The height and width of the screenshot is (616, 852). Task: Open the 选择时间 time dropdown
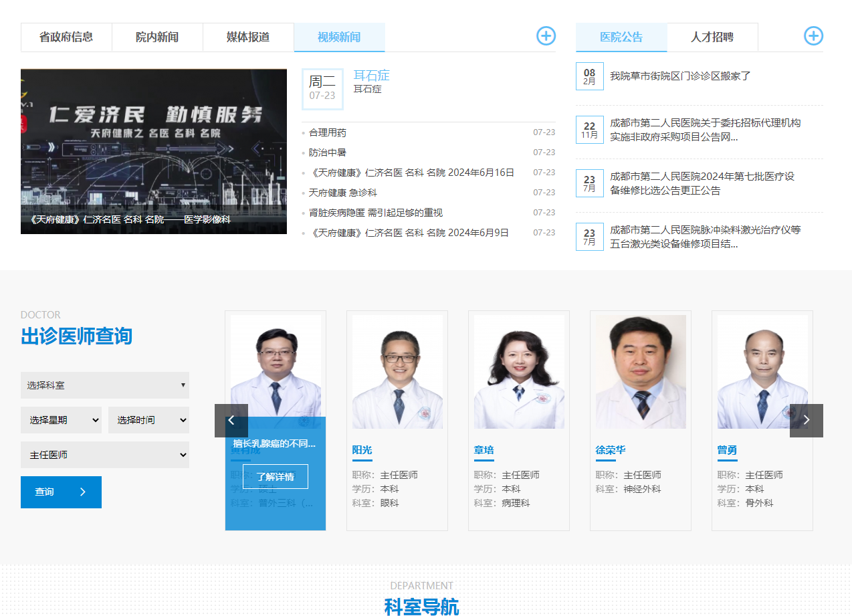[x=148, y=420]
